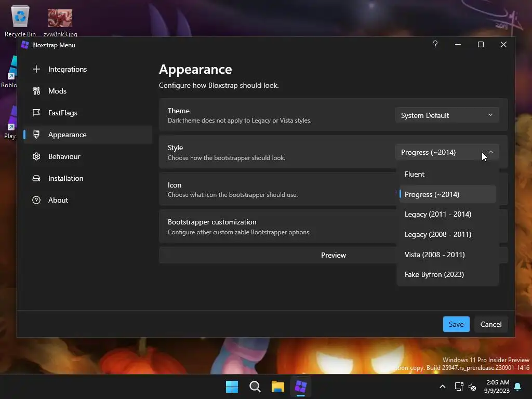Image resolution: width=532 pixels, height=399 pixels.
Task: Click the FastFlags flag icon in sidebar
Action: (36, 113)
